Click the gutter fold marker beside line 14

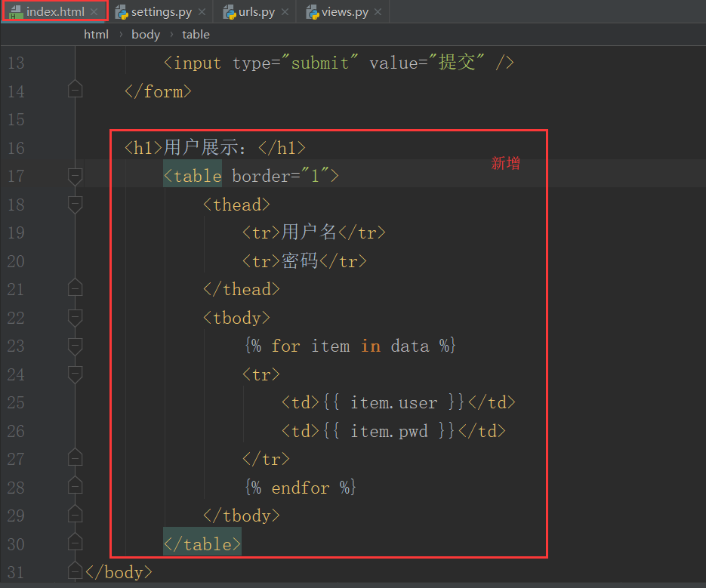point(75,89)
